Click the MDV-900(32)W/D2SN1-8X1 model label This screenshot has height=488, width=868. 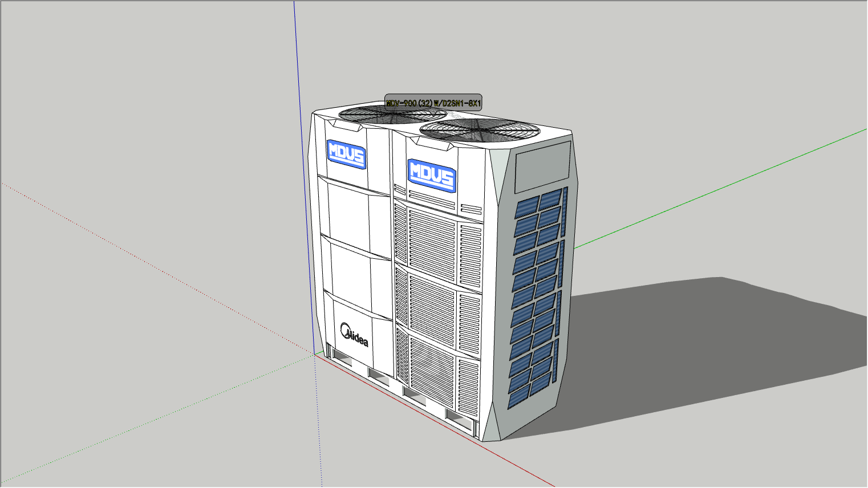433,103
